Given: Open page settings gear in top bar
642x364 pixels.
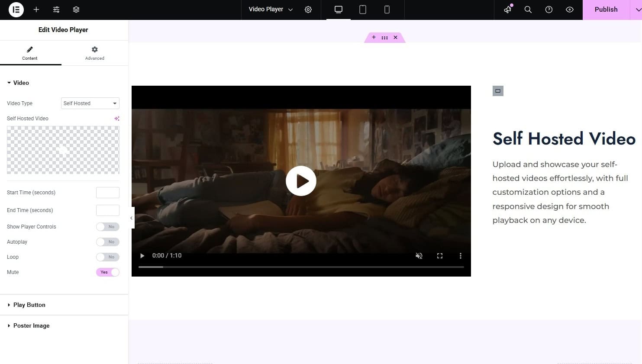Looking at the screenshot, I should coord(308,10).
